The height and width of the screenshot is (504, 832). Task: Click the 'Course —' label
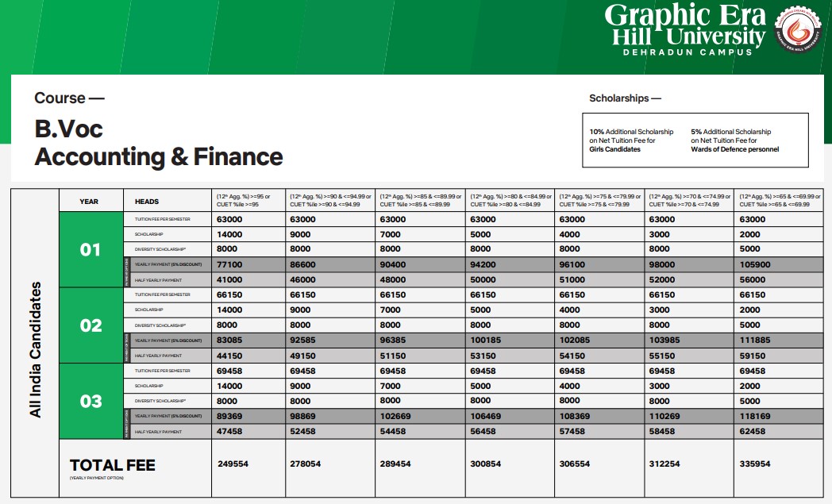click(69, 98)
